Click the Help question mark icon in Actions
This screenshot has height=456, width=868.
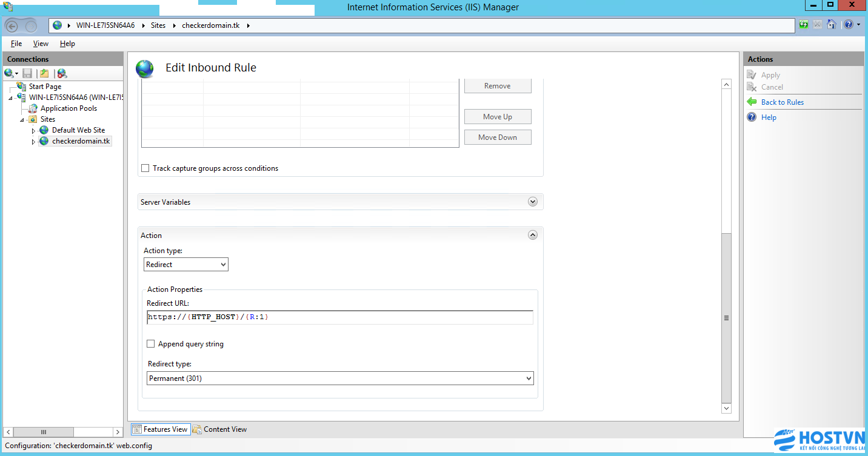coord(752,117)
